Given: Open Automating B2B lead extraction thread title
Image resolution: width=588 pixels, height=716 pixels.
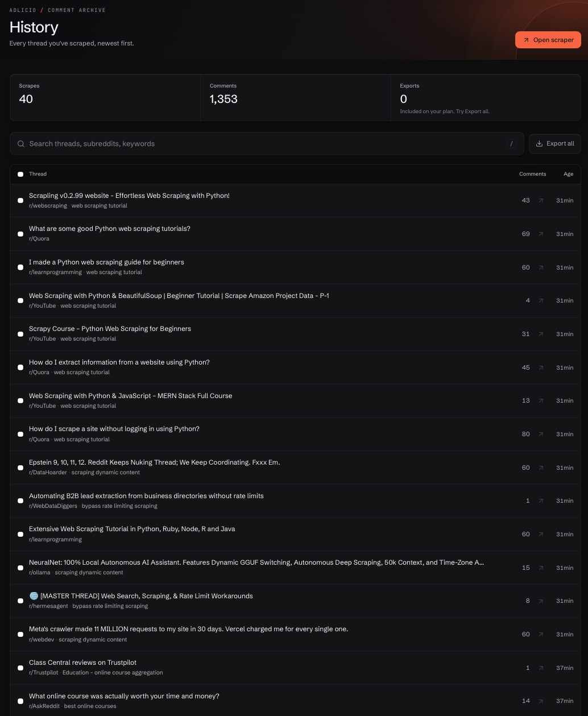Looking at the screenshot, I should (146, 496).
